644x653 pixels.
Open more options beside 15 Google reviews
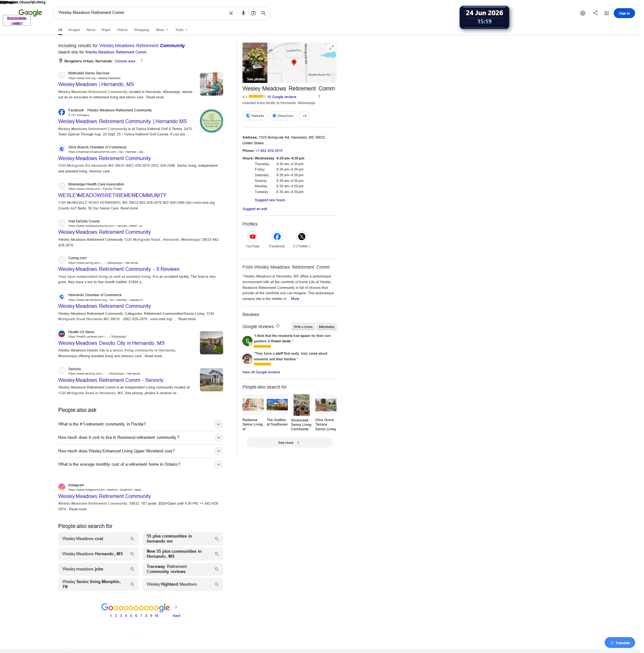pos(319,96)
